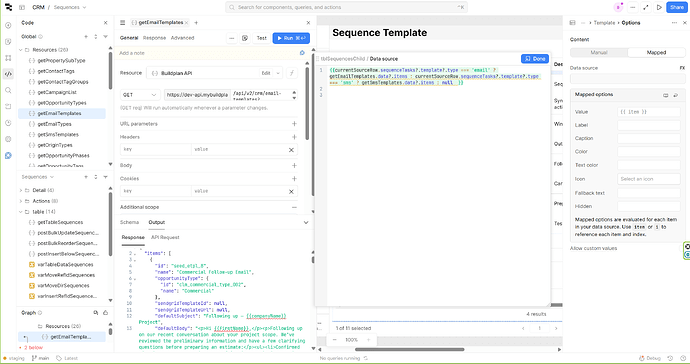This screenshot has width=690, height=364.
Task: Switch to the General tab
Action: [129, 38]
